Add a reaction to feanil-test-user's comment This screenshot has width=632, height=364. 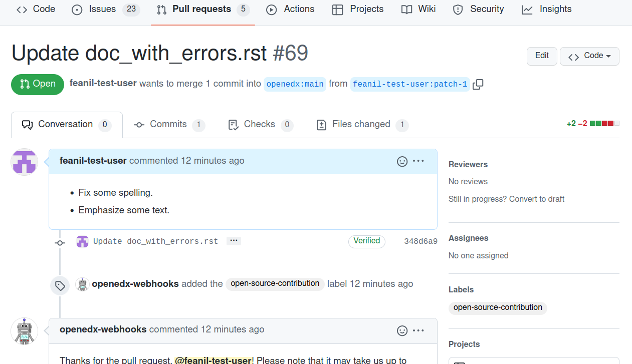tap(402, 161)
